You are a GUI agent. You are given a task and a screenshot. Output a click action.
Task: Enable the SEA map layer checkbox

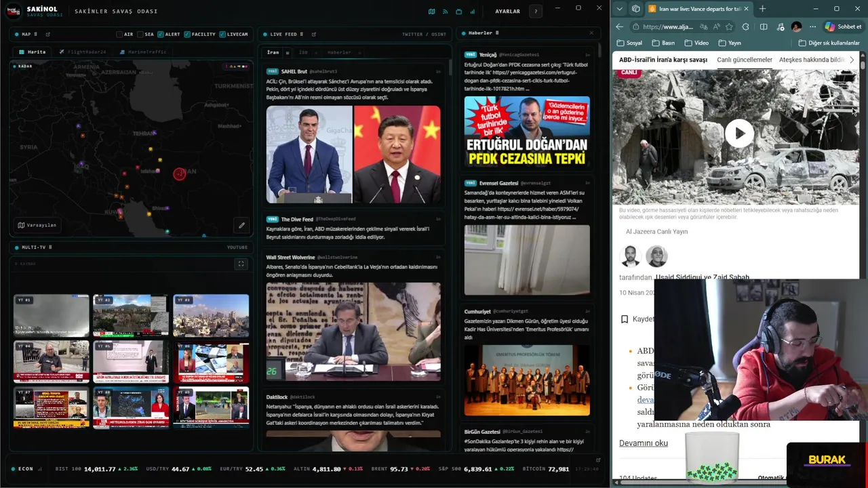tap(140, 34)
